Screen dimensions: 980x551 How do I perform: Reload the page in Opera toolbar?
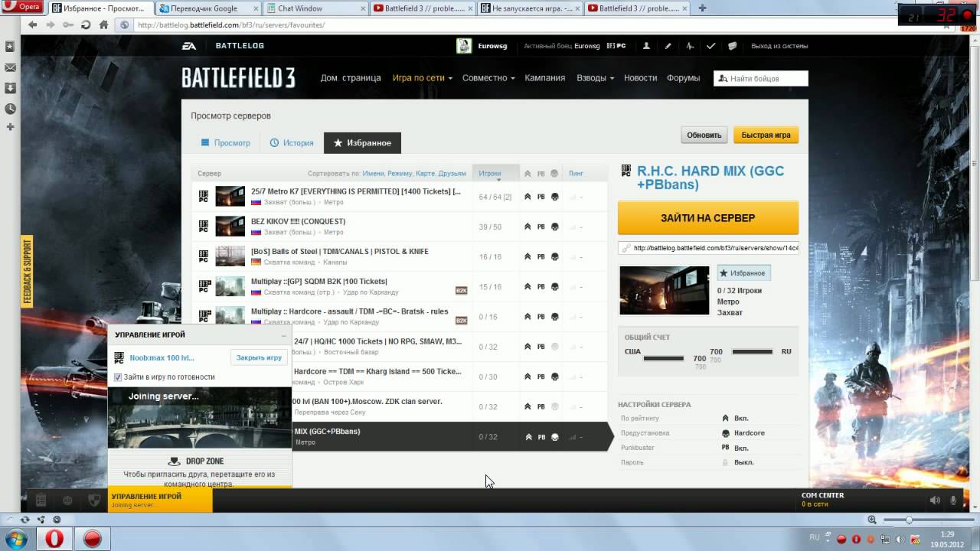click(86, 24)
